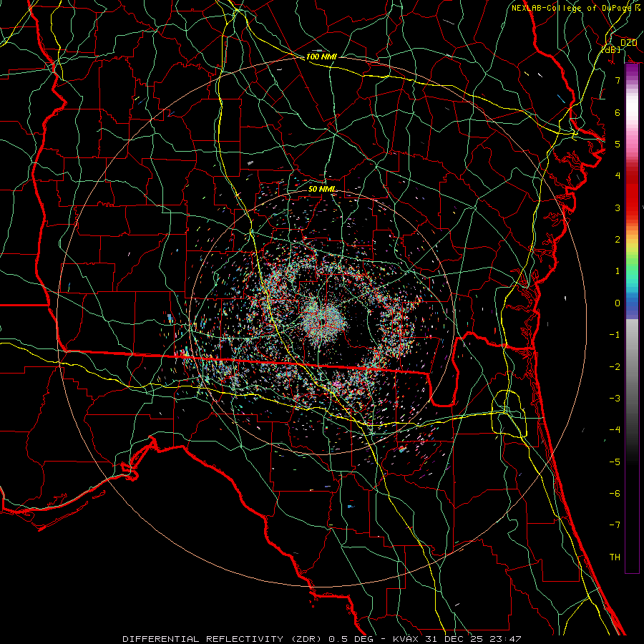644x644 pixels.
Task: Click the "DZD" legend title
Action: coord(628,43)
